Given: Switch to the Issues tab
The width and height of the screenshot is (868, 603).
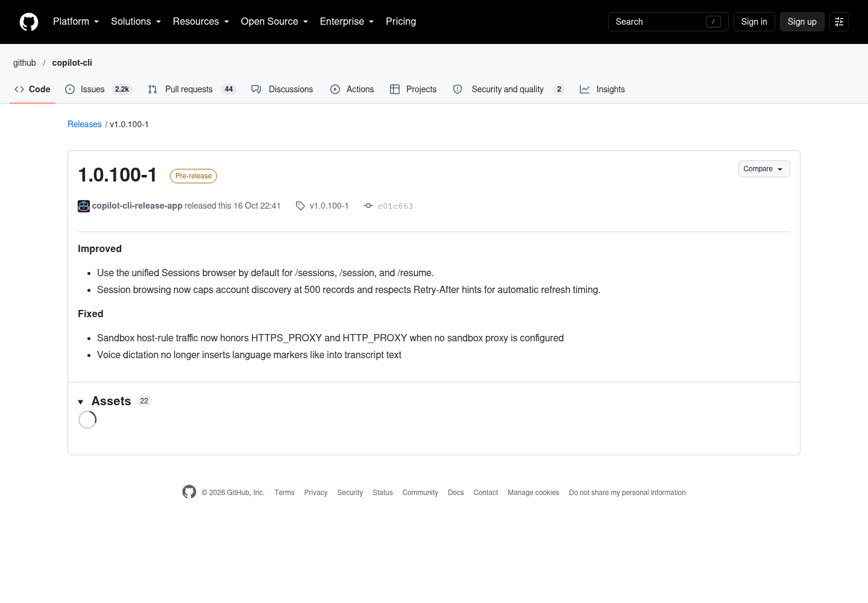Looking at the screenshot, I should 99,89.
